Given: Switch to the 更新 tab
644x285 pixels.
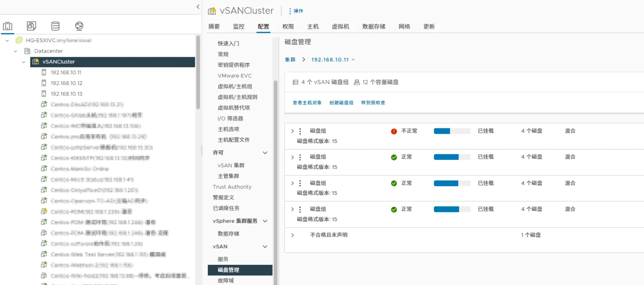Looking at the screenshot, I should coord(429,26).
